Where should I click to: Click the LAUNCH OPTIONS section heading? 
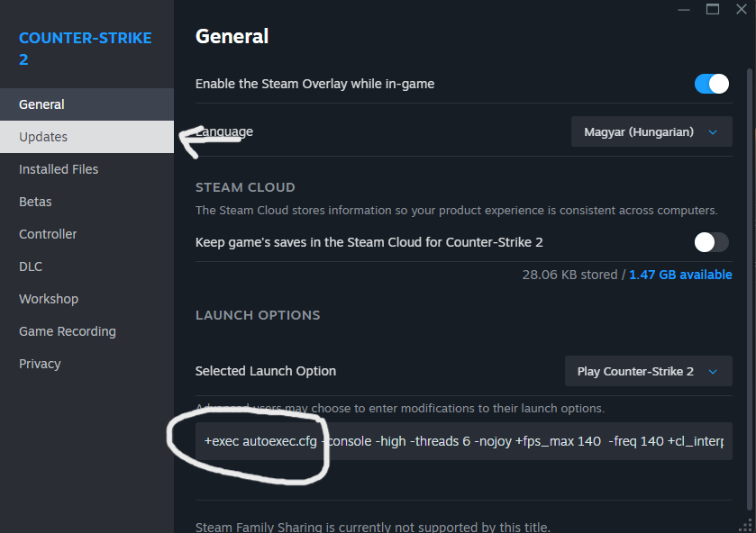click(258, 315)
